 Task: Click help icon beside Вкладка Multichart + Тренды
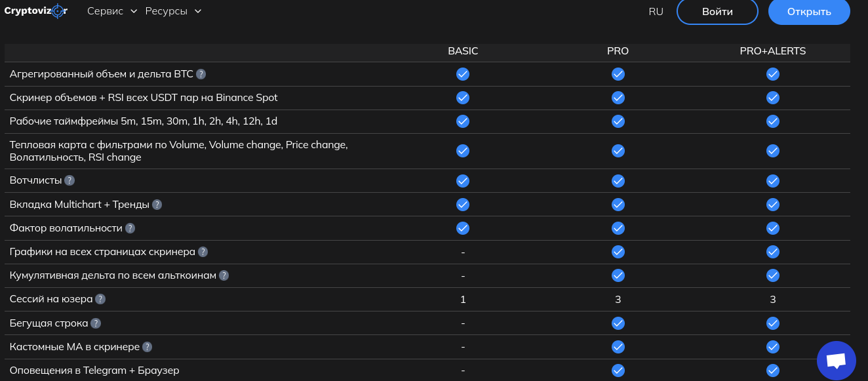[157, 205]
